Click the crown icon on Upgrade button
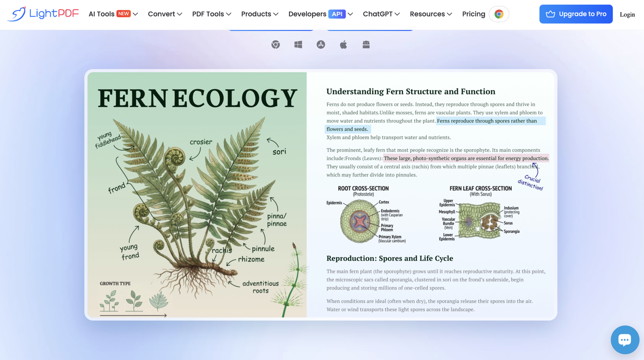644x360 pixels. click(x=550, y=14)
